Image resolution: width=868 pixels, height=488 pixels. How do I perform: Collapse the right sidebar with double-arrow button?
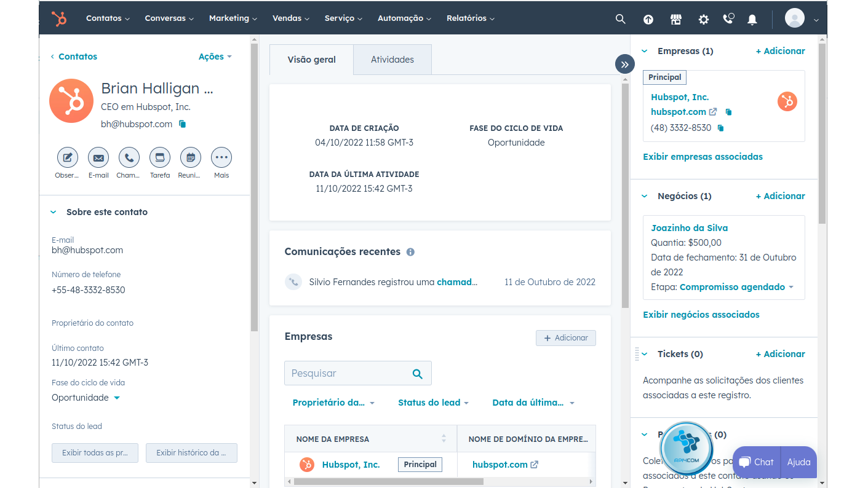[x=624, y=64]
